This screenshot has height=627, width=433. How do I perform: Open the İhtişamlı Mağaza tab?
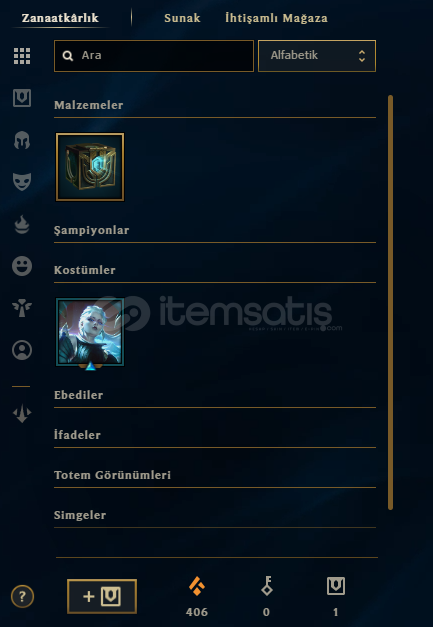276,18
